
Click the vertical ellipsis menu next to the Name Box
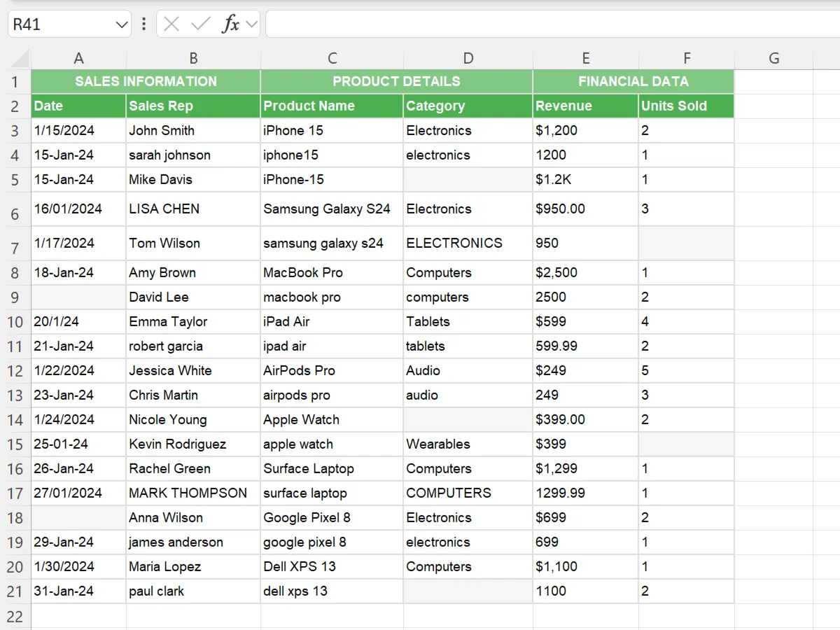coord(143,23)
